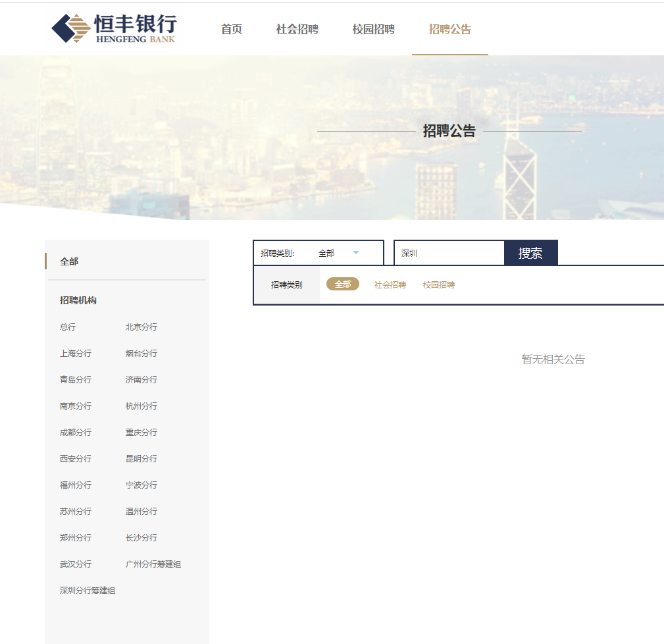
Task: Click 昆明分行 in the sidebar
Action: point(141,458)
